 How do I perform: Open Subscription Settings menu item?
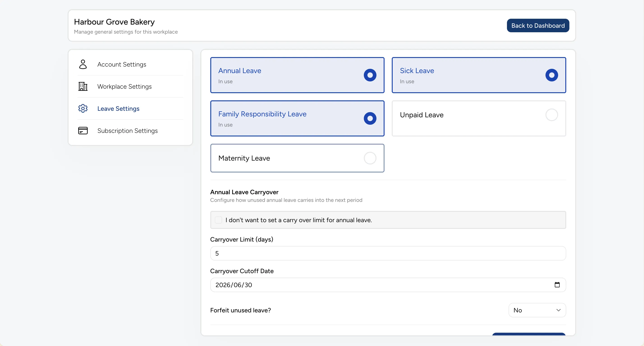pyautogui.click(x=130, y=131)
